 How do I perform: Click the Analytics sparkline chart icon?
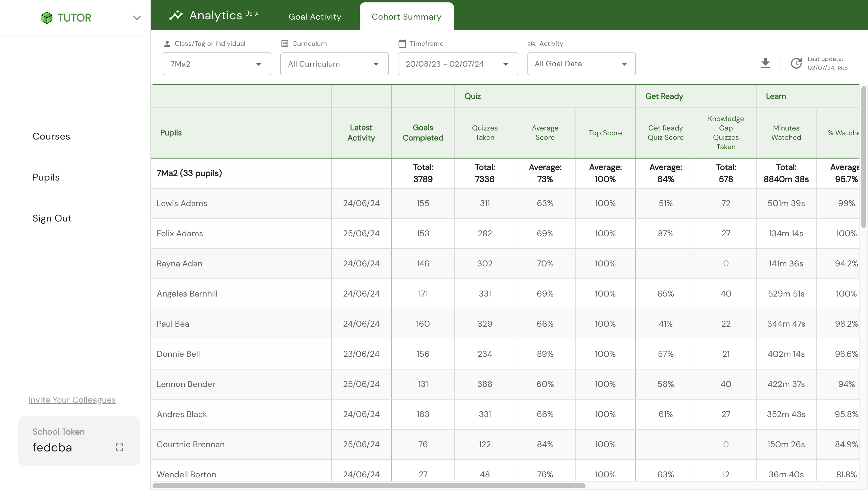(175, 15)
